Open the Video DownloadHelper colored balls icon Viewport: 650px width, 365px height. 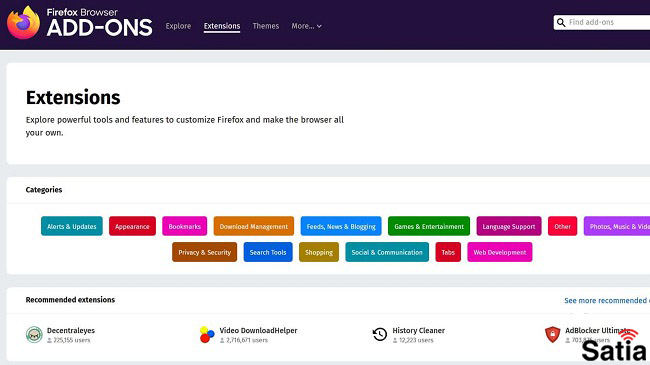click(x=207, y=334)
